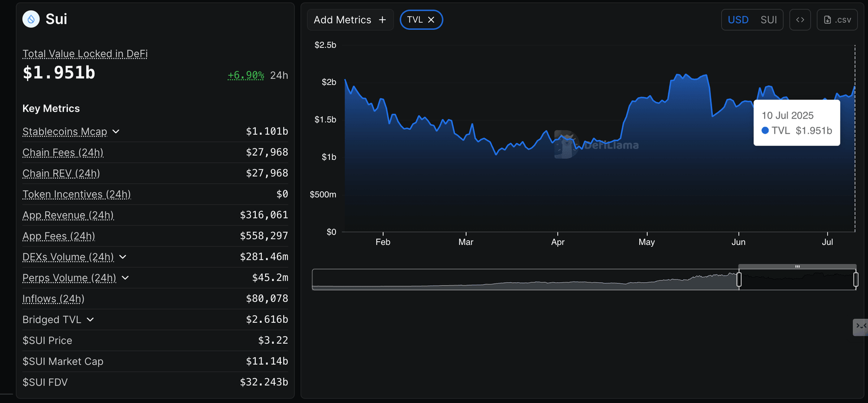Click the Sui logo icon
The width and height of the screenshot is (868, 403).
(31, 19)
